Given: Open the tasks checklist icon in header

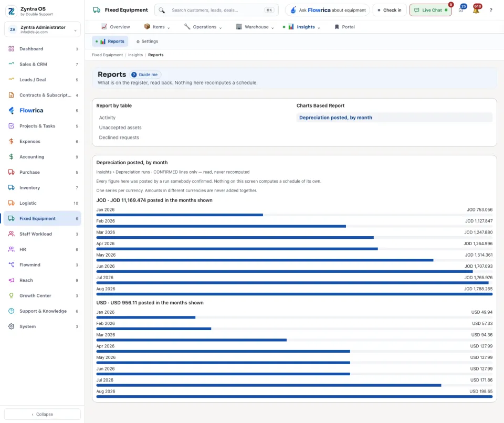Looking at the screenshot, I should (461, 10).
